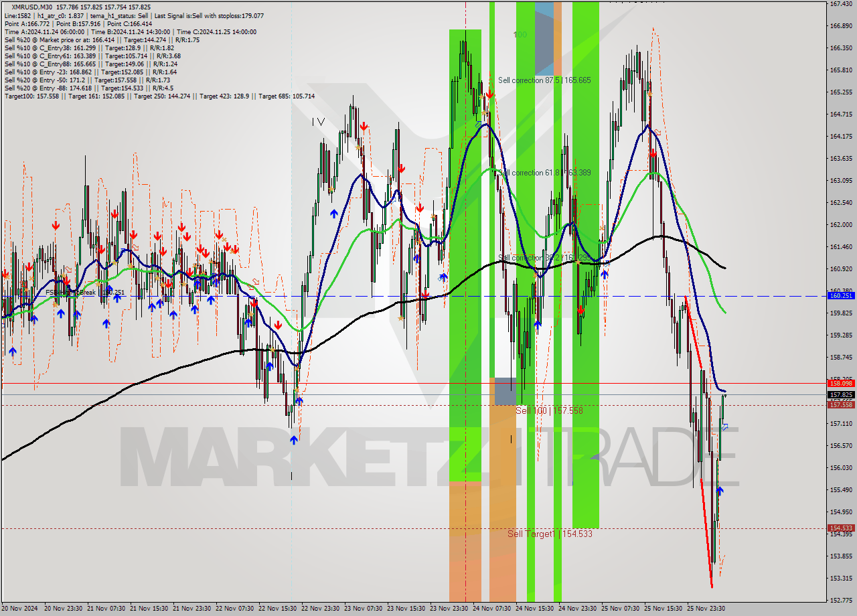Click 'Sell %20 @ Market price' line
Image resolution: width=857 pixels, height=616 pixels.
(102, 40)
